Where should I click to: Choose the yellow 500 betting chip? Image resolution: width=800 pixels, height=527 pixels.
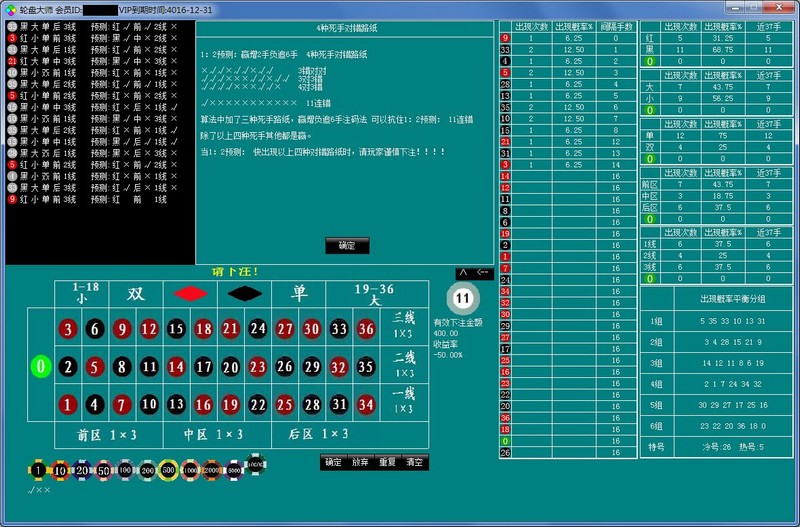pos(168,469)
